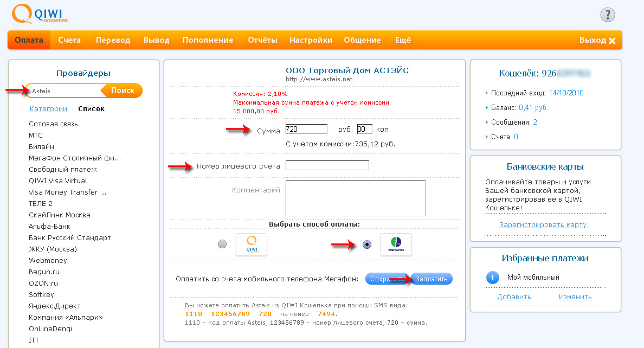Click the kopecks field showing 00

(x=364, y=129)
